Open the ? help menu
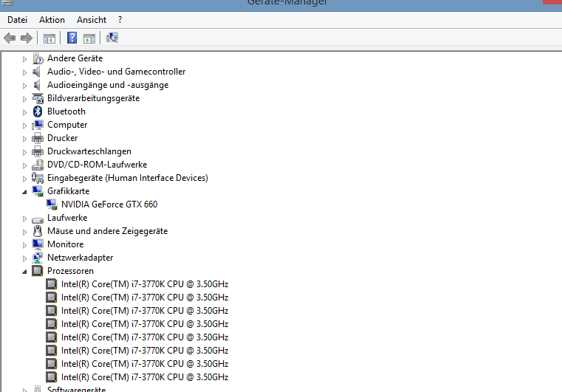The height and width of the screenshot is (392, 562). click(x=120, y=20)
